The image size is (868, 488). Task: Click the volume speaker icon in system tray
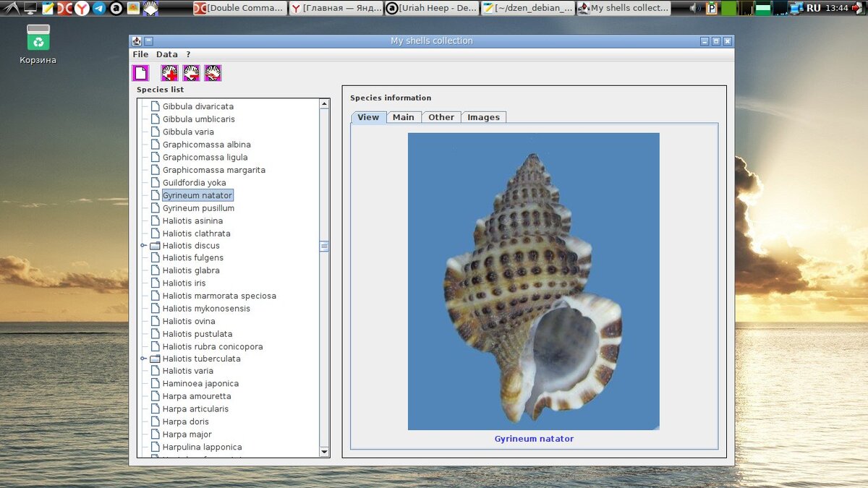click(x=695, y=8)
